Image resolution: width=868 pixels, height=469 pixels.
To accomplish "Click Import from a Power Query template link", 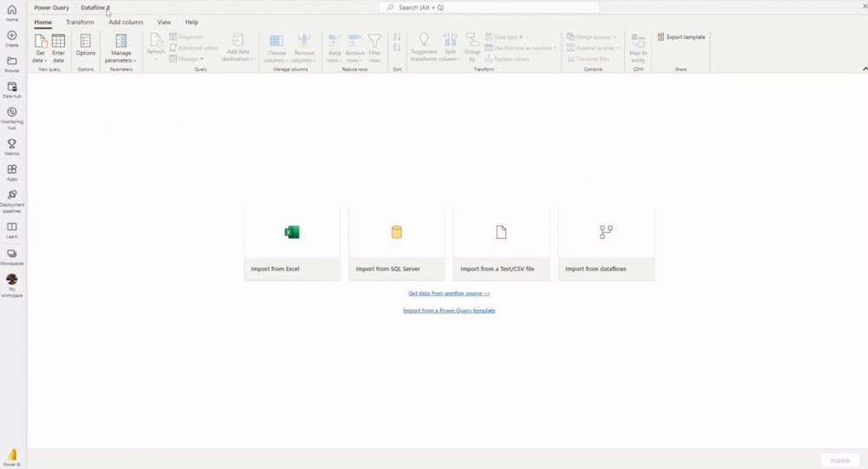I will pyautogui.click(x=449, y=311).
